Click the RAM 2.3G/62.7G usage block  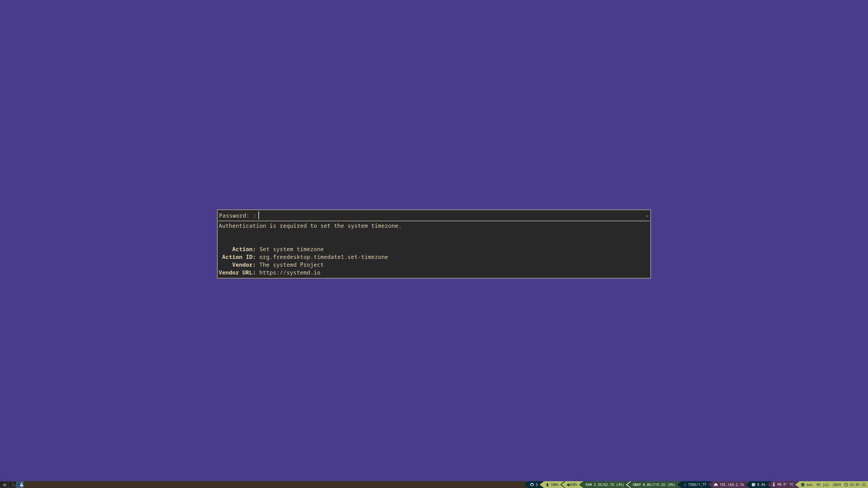coord(604,485)
